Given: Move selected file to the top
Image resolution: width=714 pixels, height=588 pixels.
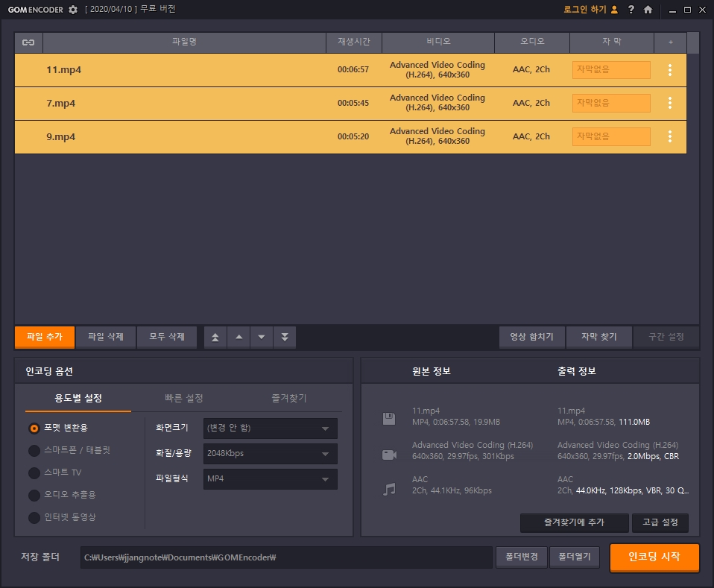Looking at the screenshot, I should coord(215,337).
